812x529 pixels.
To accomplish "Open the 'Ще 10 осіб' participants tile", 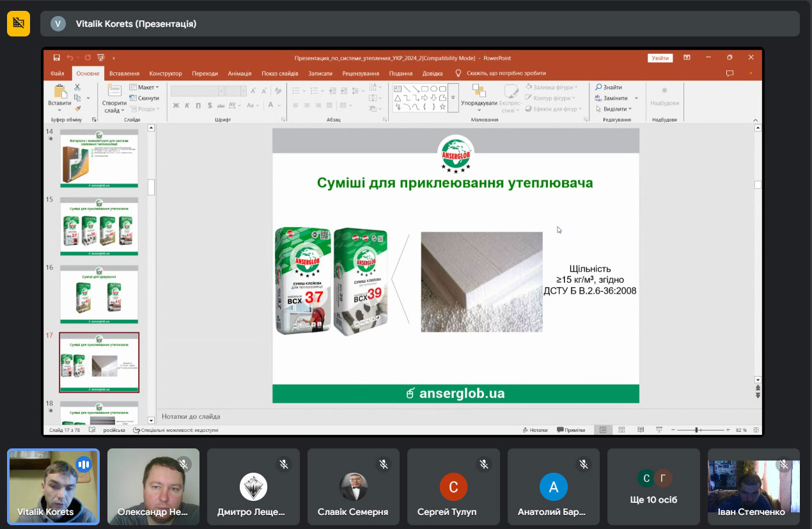I will coord(653,487).
